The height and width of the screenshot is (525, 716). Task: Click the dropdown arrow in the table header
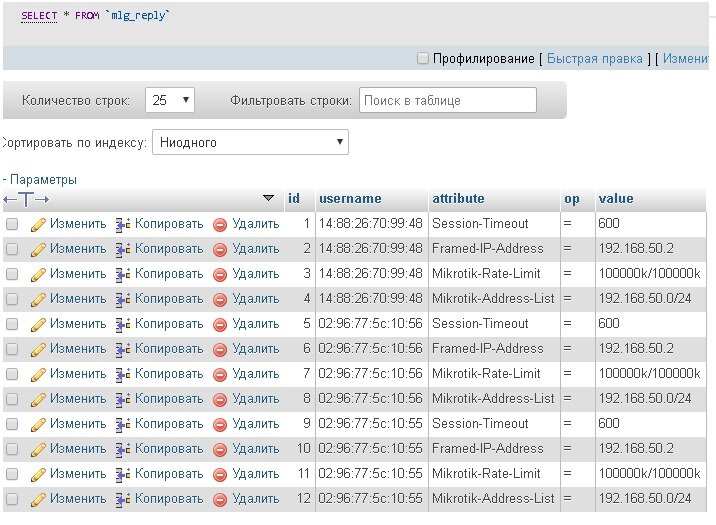tap(268, 198)
